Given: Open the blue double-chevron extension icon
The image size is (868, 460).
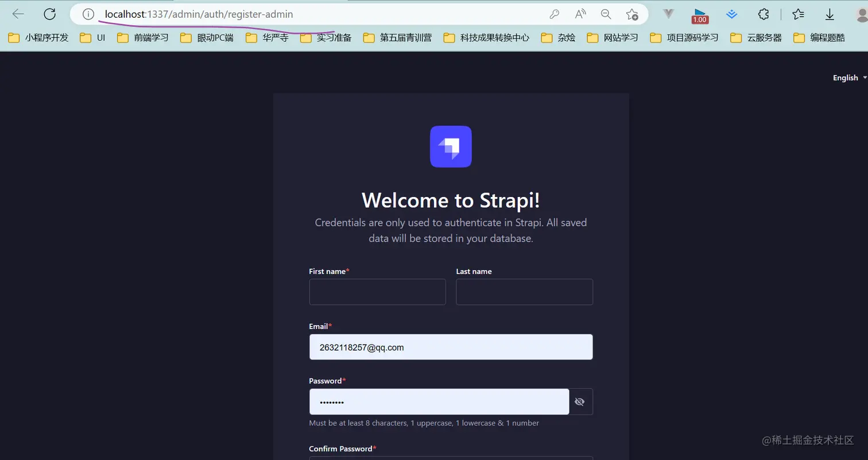Looking at the screenshot, I should 731,14.
